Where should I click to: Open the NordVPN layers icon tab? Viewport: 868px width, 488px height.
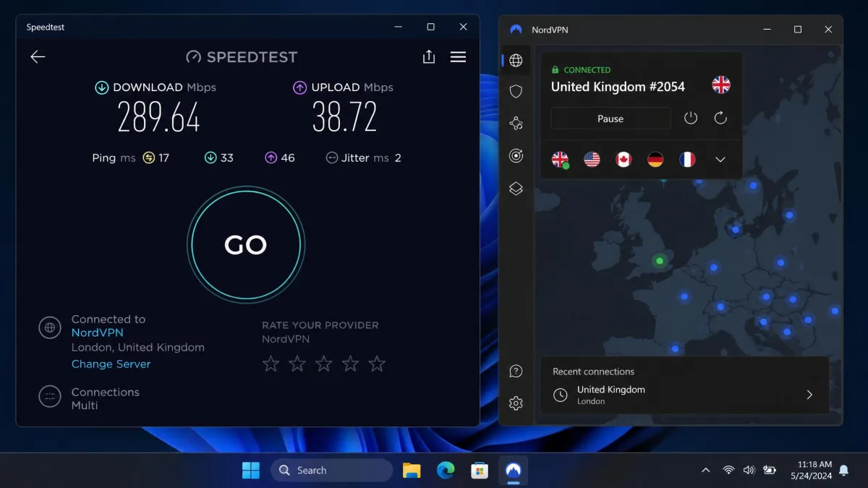tap(516, 188)
